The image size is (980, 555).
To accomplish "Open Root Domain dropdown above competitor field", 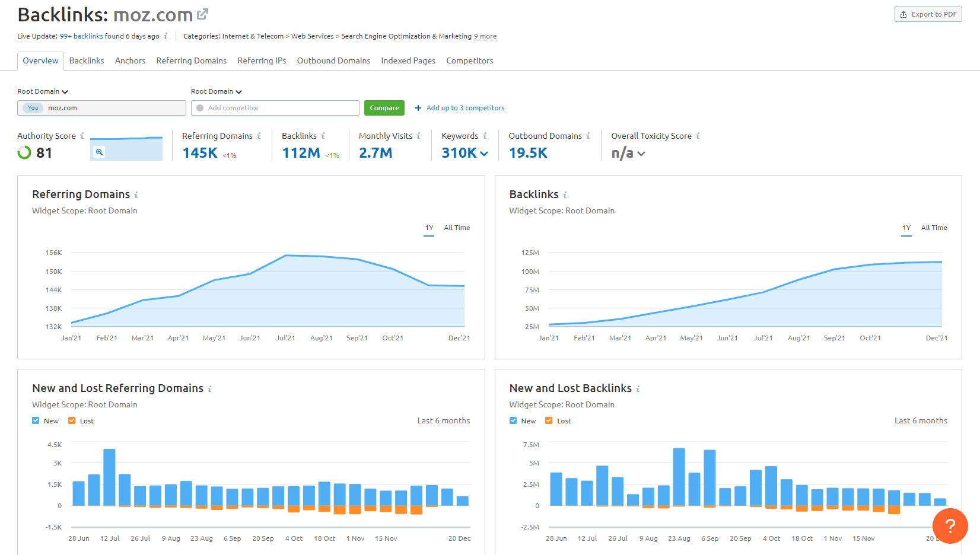I will tap(217, 91).
